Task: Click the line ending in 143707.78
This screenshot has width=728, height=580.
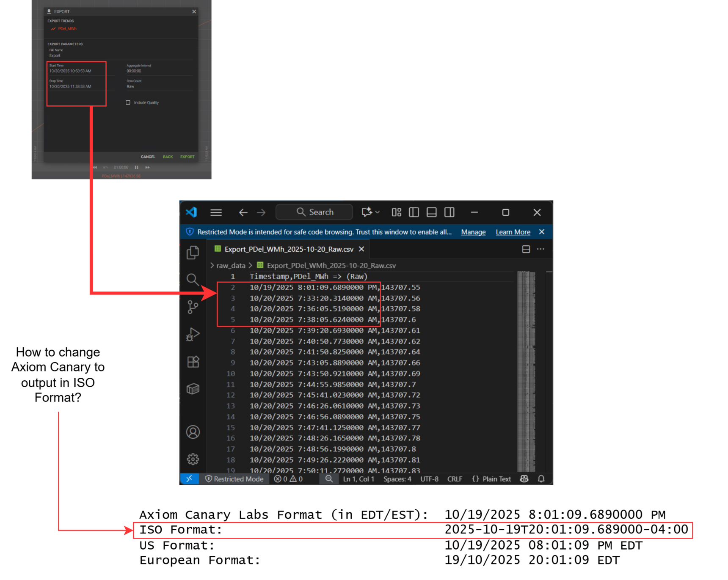Action: pyautogui.click(x=335, y=438)
